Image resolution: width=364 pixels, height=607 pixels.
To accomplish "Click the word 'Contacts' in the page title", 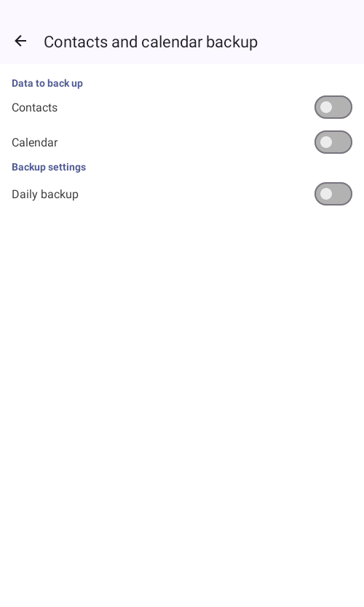I will (x=76, y=42).
